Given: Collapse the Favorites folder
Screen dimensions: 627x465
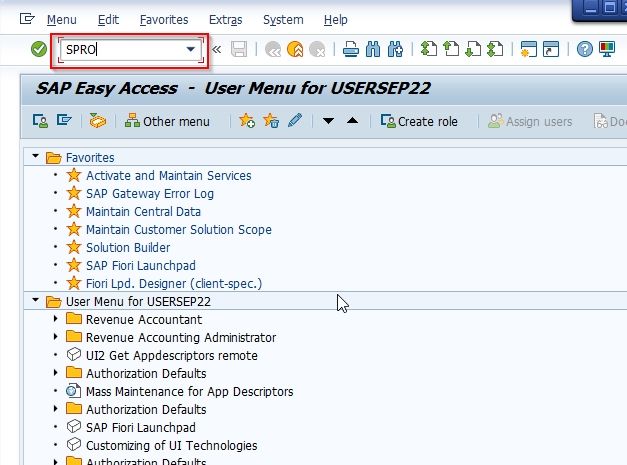Looking at the screenshot, I should click(36, 156).
